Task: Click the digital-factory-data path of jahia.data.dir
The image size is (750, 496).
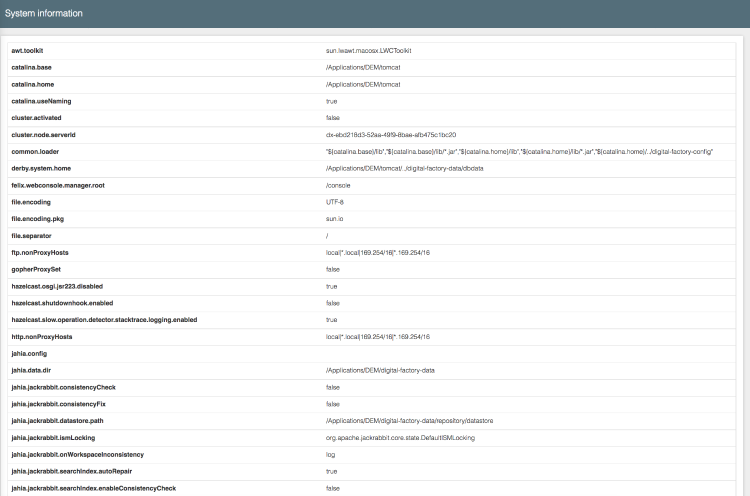Action: pos(380,370)
